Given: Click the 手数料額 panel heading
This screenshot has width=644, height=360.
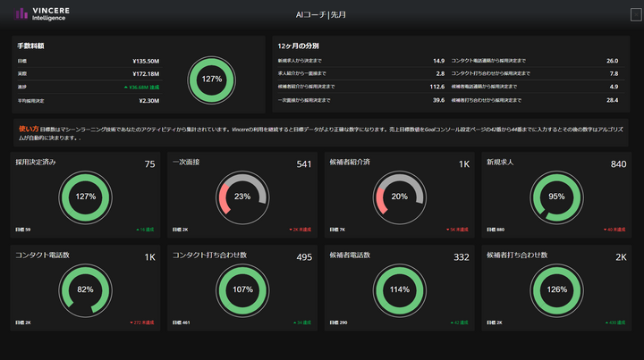Looking at the screenshot, I should [x=31, y=45].
